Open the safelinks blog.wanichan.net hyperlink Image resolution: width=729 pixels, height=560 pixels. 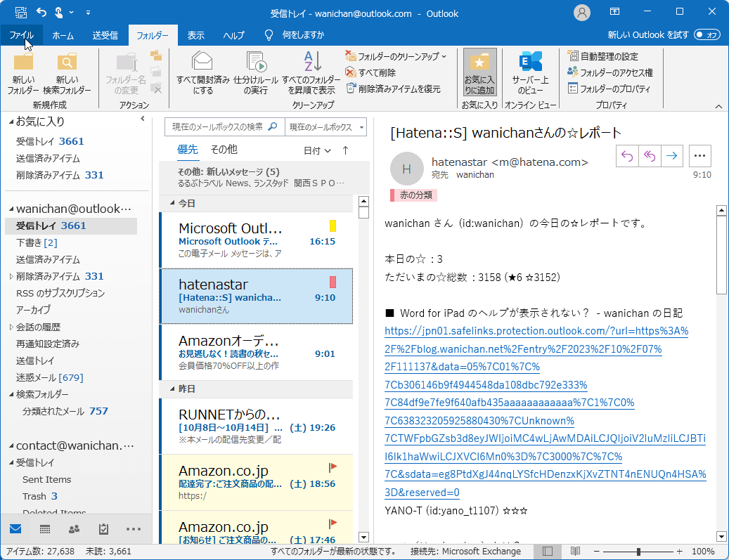click(x=546, y=412)
